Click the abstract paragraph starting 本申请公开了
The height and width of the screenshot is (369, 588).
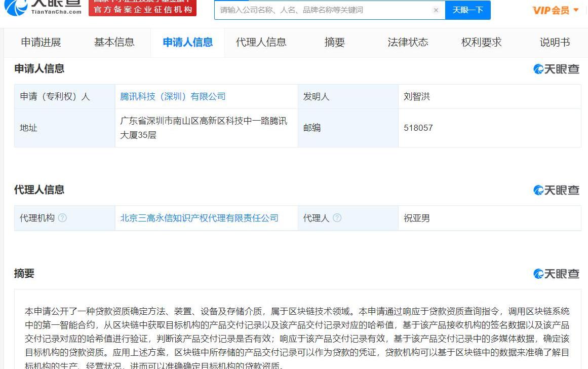coord(297,338)
